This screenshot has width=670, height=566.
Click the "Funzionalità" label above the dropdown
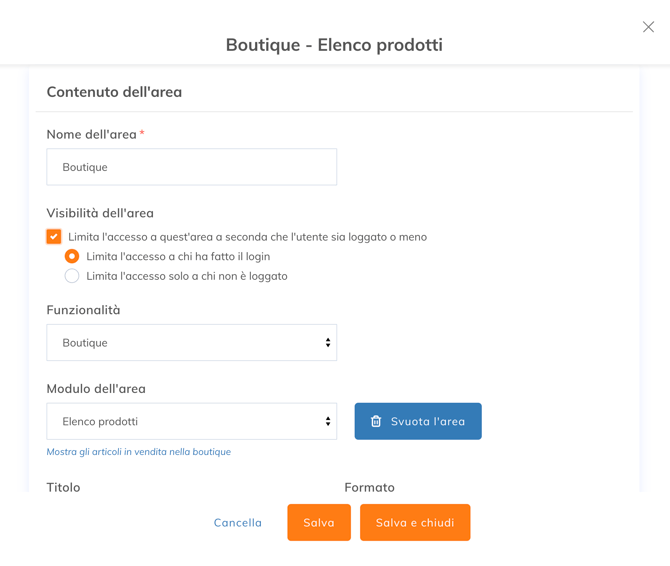point(83,310)
